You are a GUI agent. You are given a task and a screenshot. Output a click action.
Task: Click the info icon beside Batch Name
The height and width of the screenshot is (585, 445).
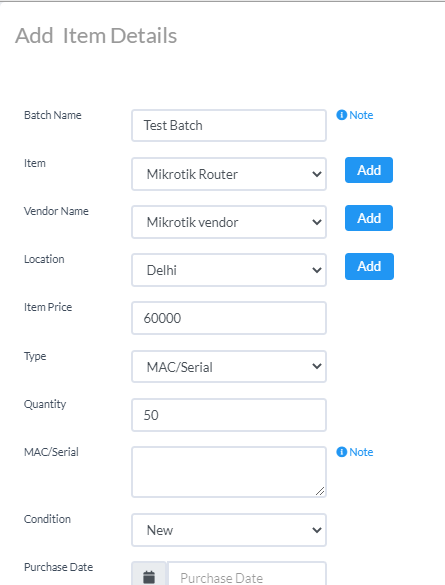[x=341, y=115]
